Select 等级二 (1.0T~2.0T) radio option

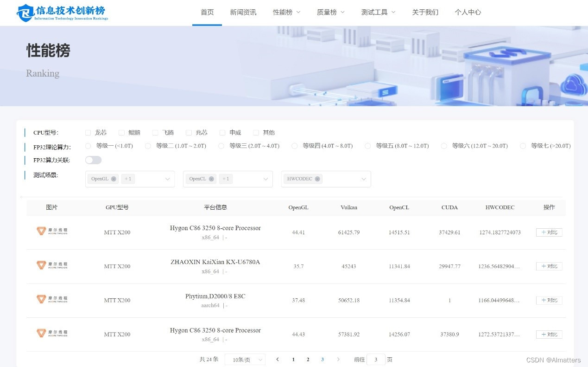pyautogui.click(x=148, y=146)
